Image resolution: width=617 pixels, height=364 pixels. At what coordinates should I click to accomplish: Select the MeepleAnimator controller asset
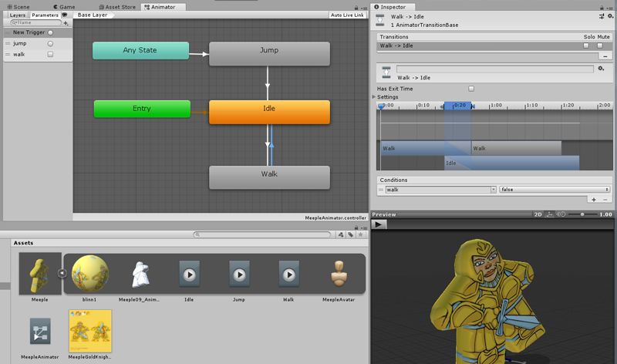pyautogui.click(x=40, y=332)
